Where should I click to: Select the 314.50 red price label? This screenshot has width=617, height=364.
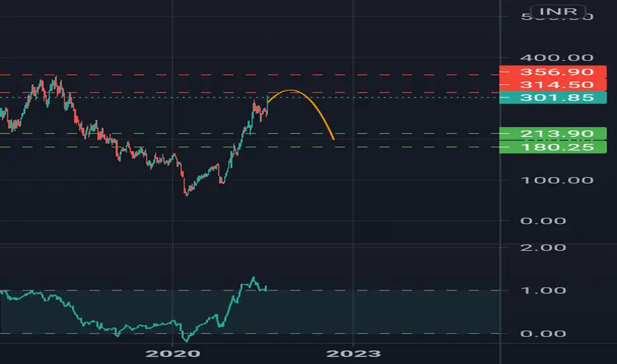(553, 85)
